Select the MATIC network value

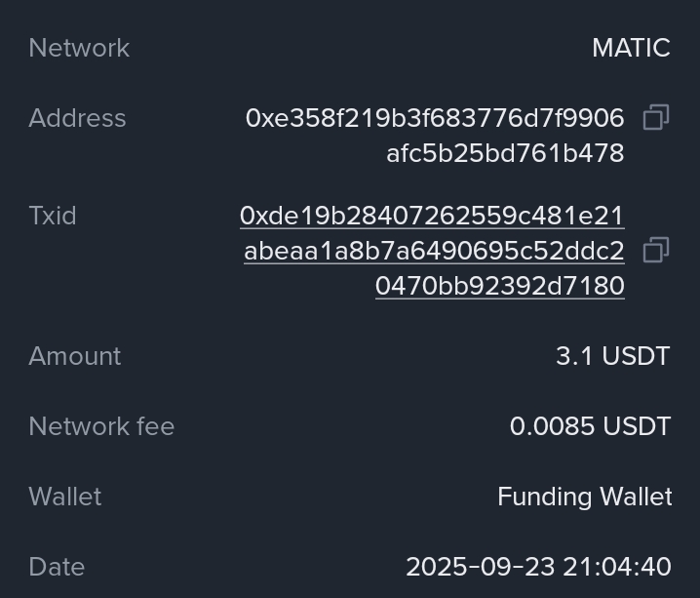click(x=631, y=48)
